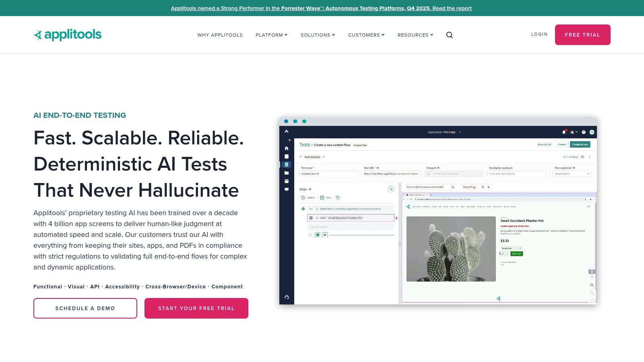Open the Forrester Wave report banner link
Viewport: 644px width, 362px height.
(322, 8)
